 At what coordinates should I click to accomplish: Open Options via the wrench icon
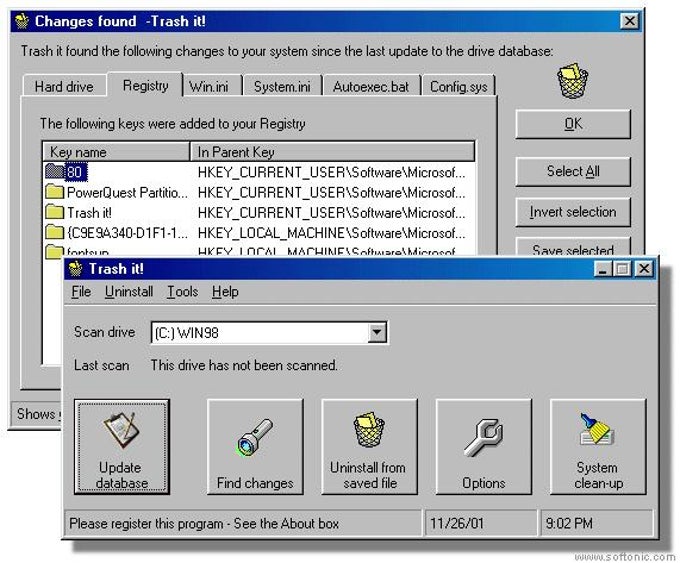pyautogui.click(x=483, y=437)
